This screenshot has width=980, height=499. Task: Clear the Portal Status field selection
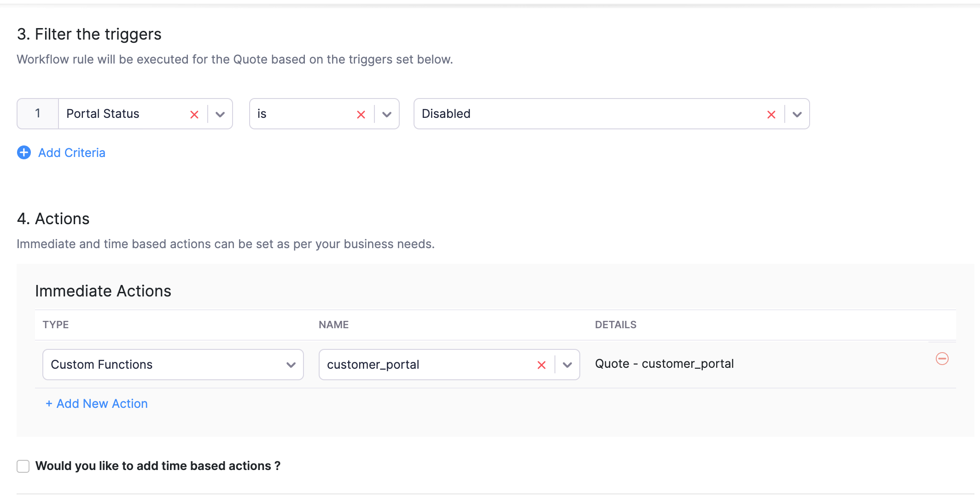click(194, 115)
